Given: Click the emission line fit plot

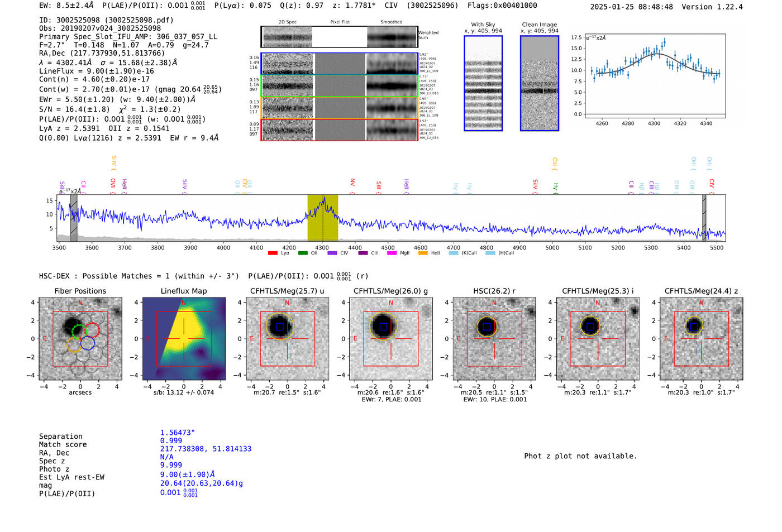Looking at the screenshot, I should click(x=655, y=76).
